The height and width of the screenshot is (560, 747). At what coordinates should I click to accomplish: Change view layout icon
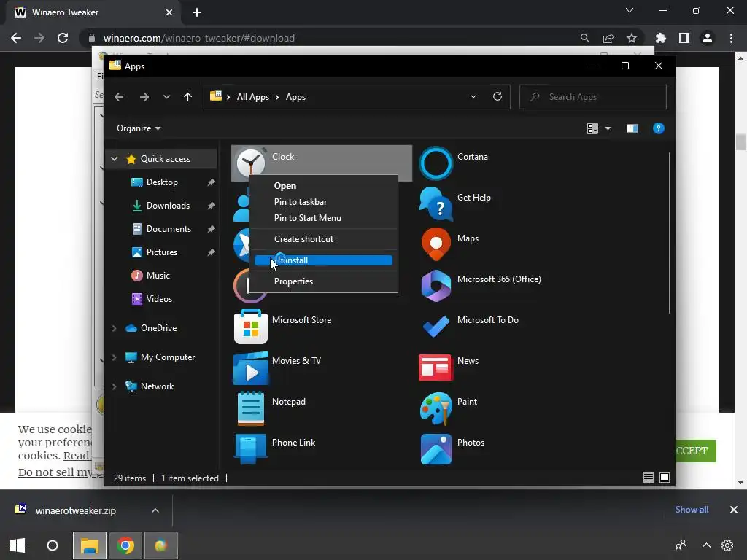(x=592, y=128)
